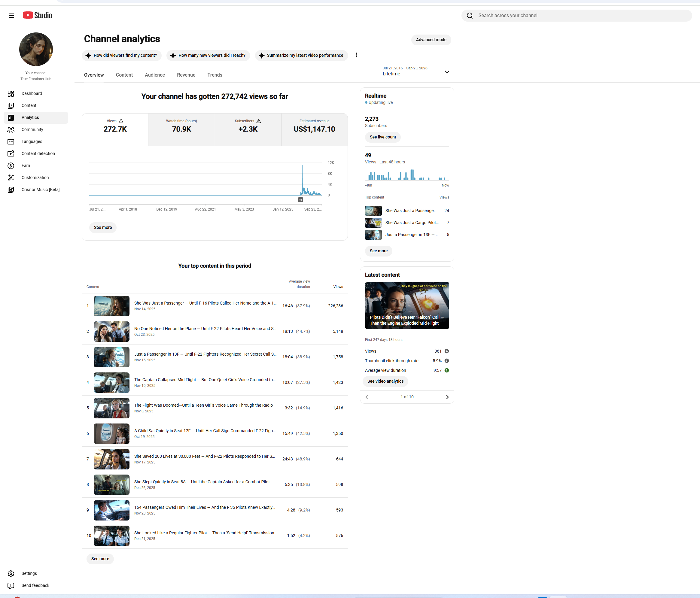Open Dashboard from the sidebar
Image resolution: width=700 pixels, height=598 pixels.
pos(36,93)
